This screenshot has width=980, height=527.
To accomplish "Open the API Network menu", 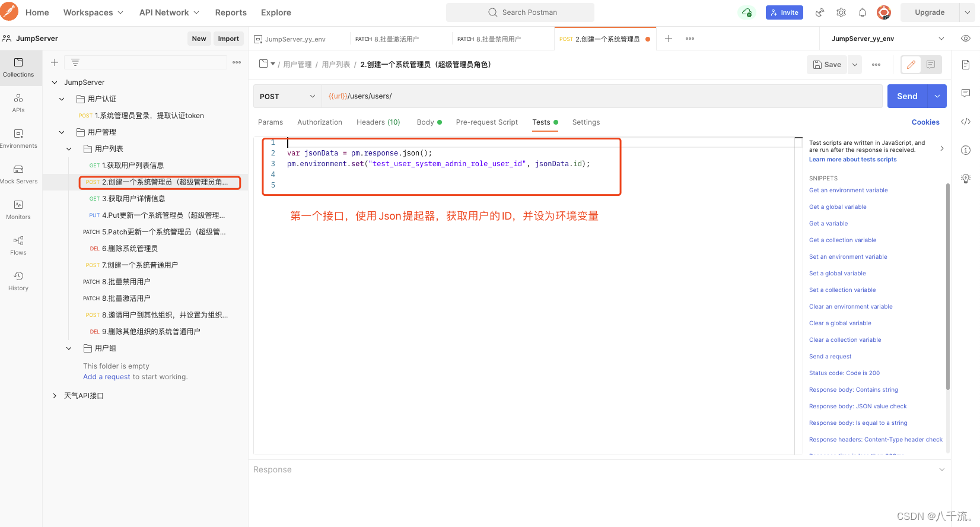I will click(x=169, y=12).
